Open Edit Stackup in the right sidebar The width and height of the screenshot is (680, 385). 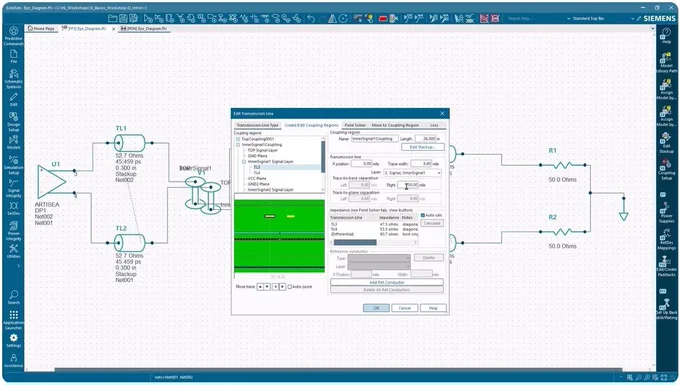coord(667,143)
